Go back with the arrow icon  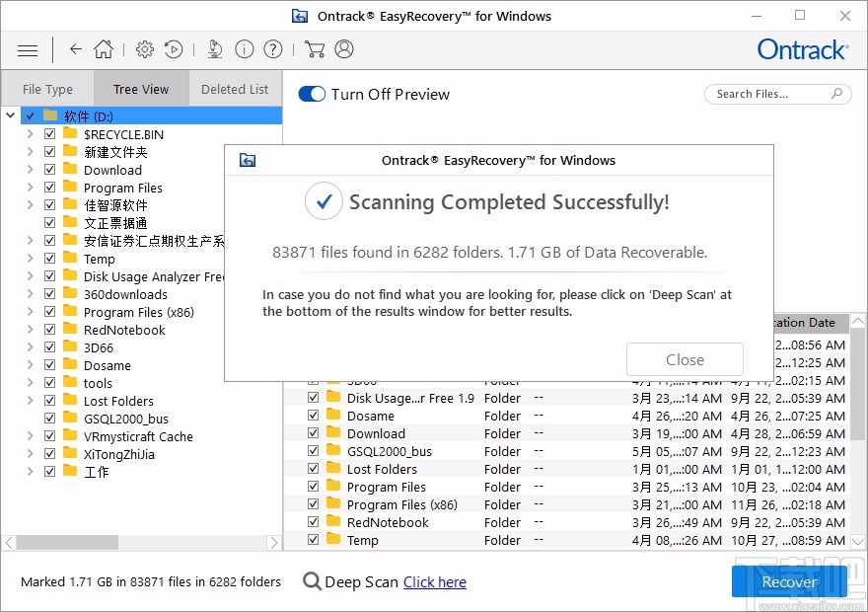tap(76, 49)
